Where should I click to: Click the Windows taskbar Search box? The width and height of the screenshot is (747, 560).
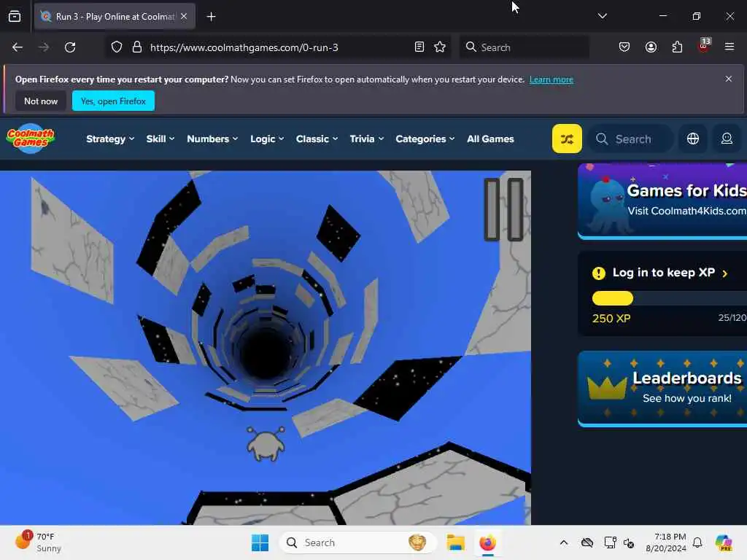[x=357, y=542]
